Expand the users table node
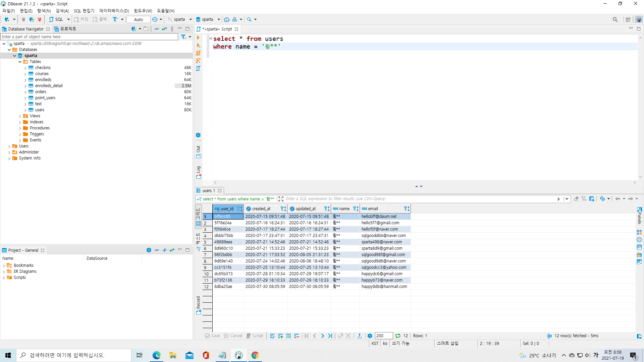 (25, 110)
